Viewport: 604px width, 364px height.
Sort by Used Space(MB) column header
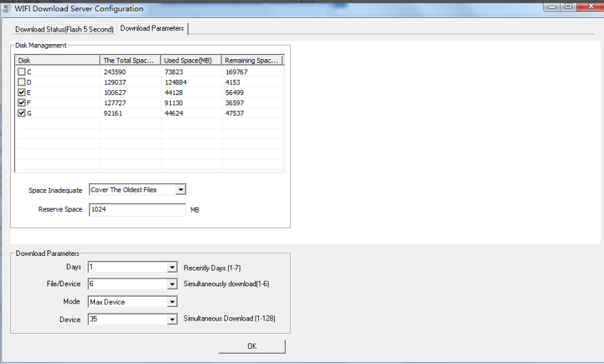(191, 61)
